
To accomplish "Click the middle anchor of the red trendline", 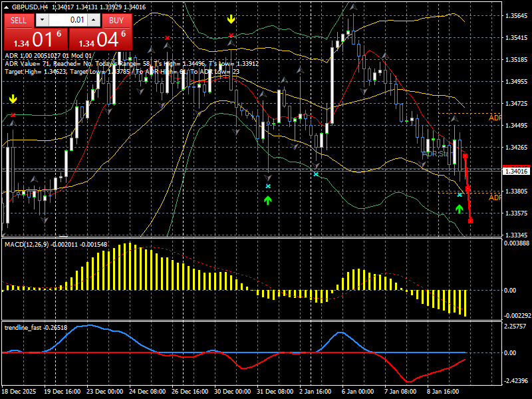I will (x=468, y=189).
